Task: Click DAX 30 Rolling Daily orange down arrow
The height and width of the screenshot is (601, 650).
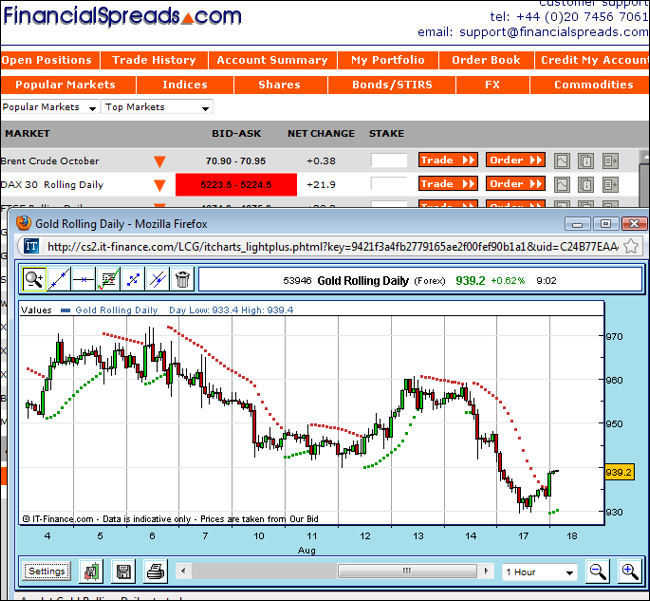Action: [x=160, y=185]
